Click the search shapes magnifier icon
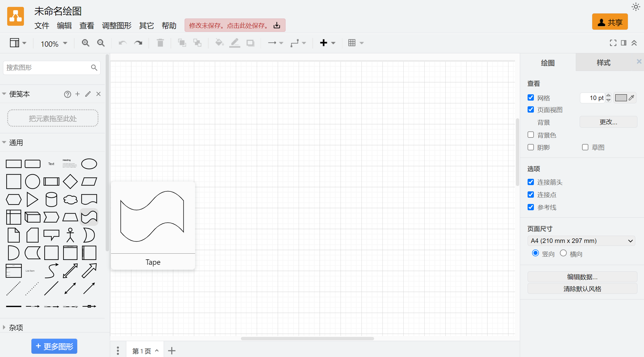The width and height of the screenshot is (644, 357). (x=94, y=68)
